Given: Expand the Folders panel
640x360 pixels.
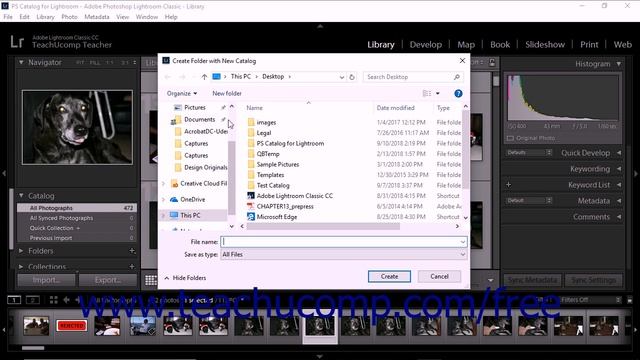Looking at the screenshot, I should point(21,251).
